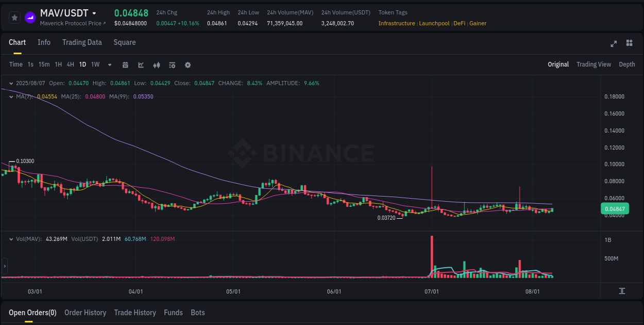
Task: Open chart settings gear icon
Action: pos(188,64)
